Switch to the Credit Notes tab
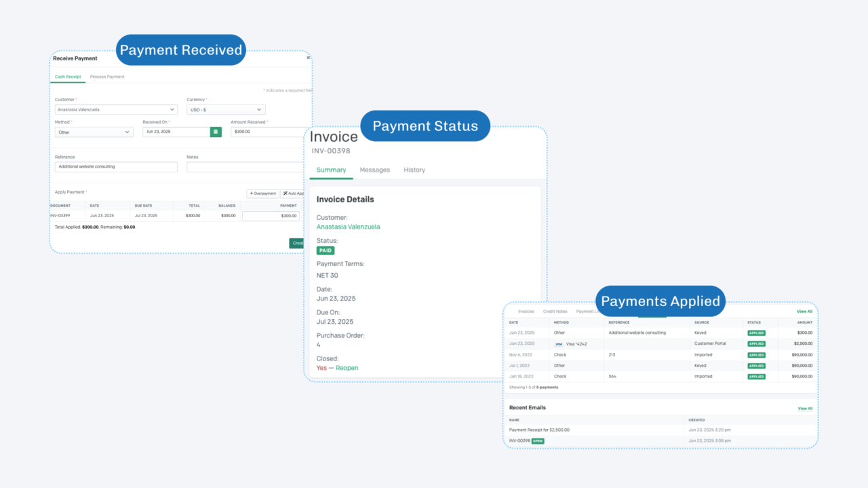Screen dimensions: 868x488 (x=555, y=311)
